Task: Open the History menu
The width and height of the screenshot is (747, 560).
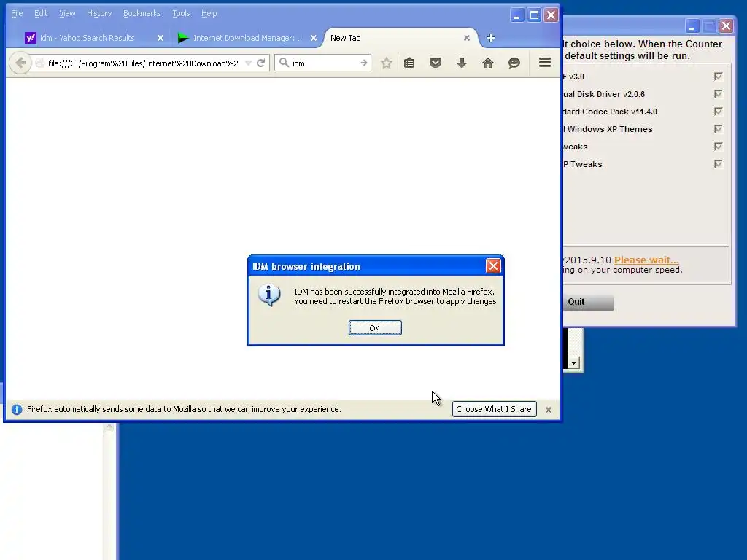Action: 99,13
